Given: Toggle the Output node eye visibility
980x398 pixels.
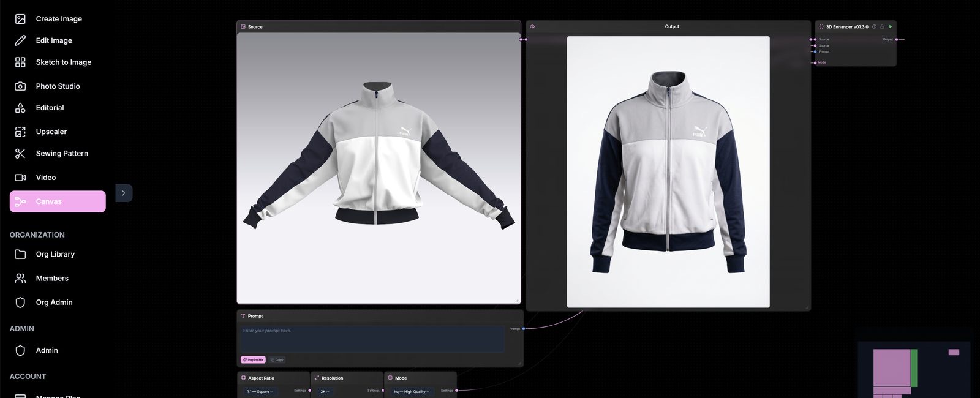Looking at the screenshot, I should [x=532, y=27].
